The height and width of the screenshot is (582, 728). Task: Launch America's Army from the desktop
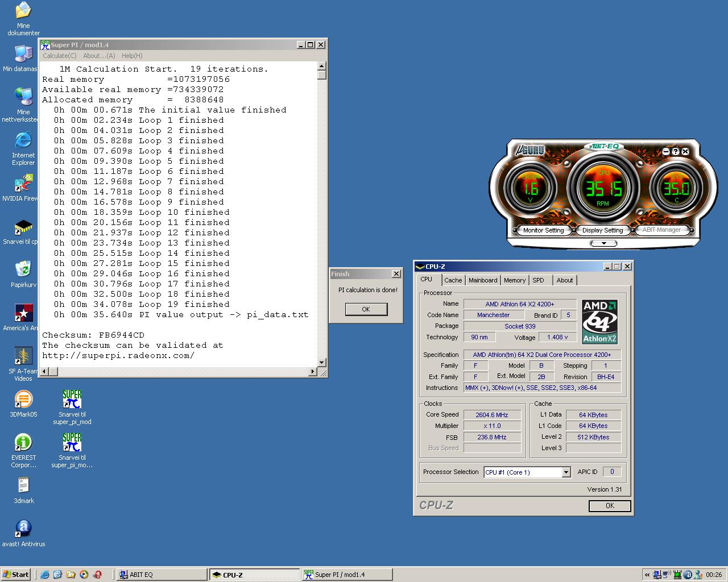coord(23,317)
